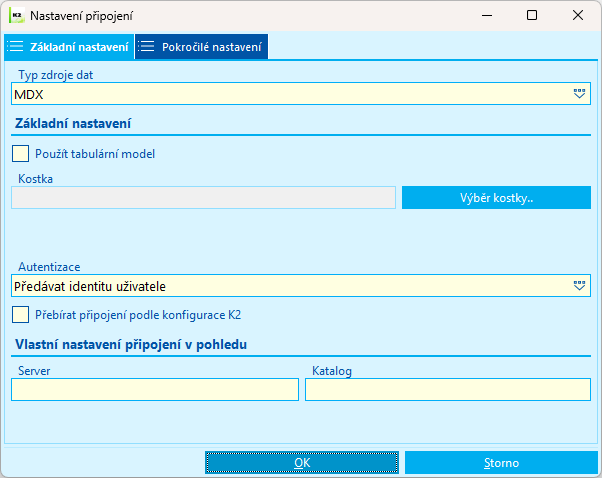Image resolution: width=602 pixels, height=478 pixels.
Task: Click the list icon on Pokročilé nastavení tab
Action: 147,47
